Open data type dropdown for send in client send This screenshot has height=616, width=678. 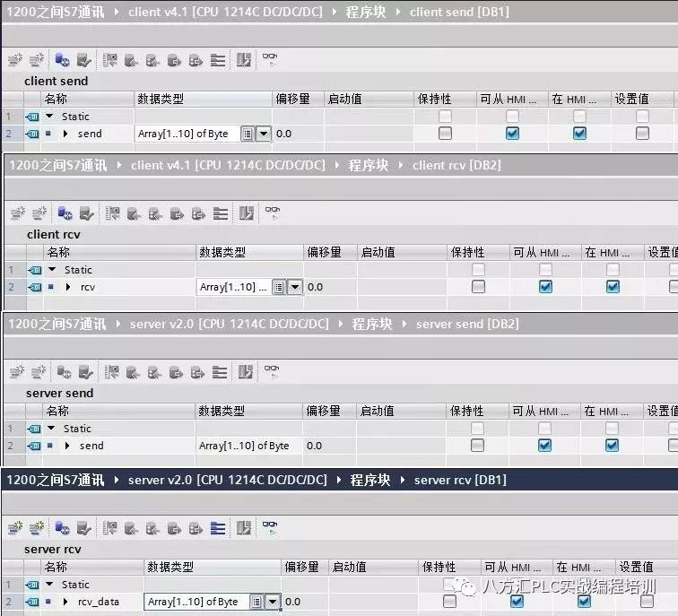(x=263, y=134)
